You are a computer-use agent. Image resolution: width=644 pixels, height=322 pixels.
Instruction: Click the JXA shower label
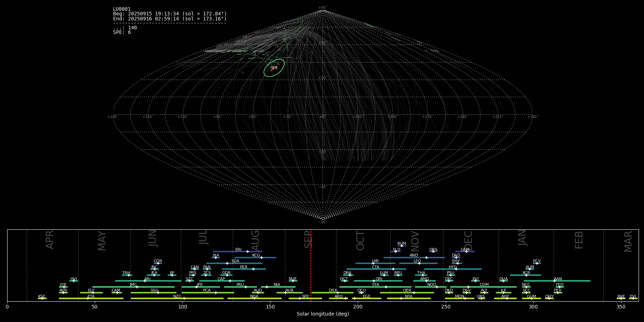coord(216,255)
